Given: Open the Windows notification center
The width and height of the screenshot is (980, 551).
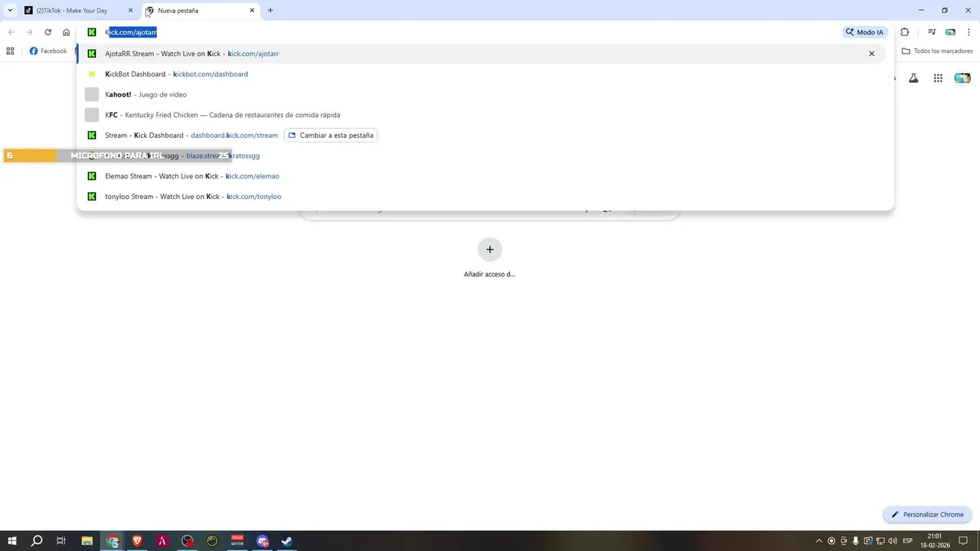Looking at the screenshot, I should coord(963,541).
